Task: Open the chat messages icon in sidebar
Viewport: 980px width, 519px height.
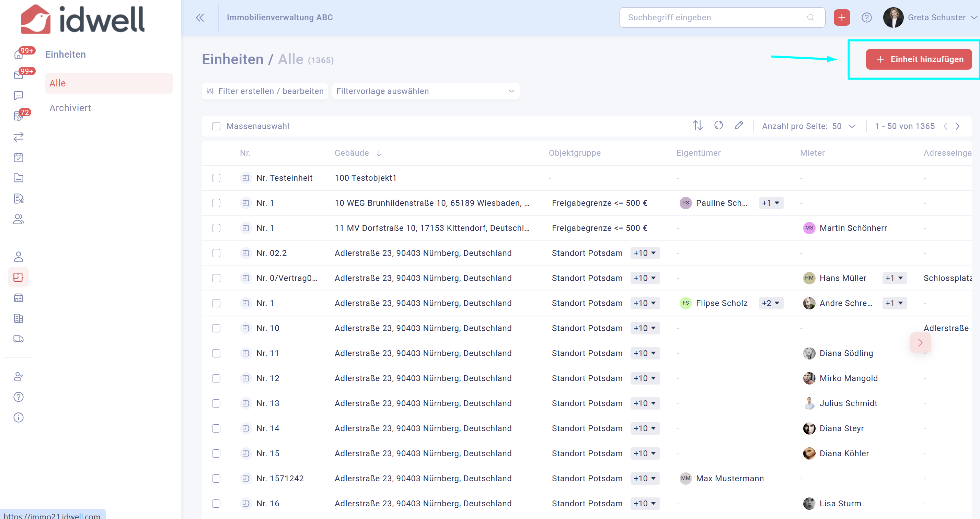Action: [x=18, y=95]
